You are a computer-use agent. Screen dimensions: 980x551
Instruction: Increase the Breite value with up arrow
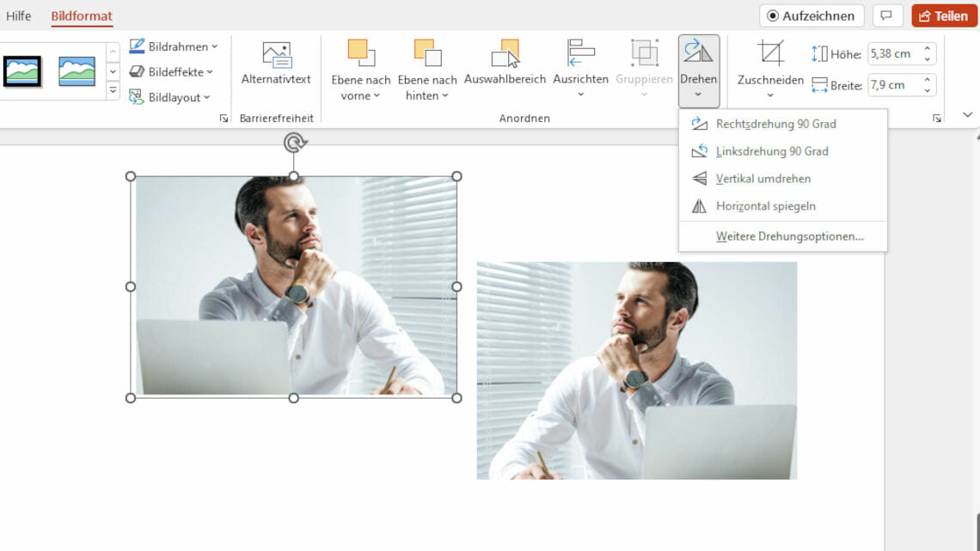(928, 80)
